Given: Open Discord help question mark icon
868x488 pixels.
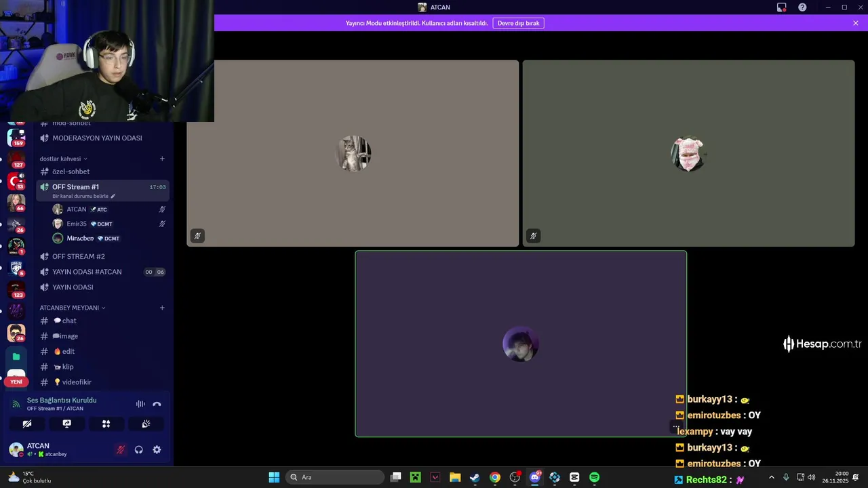Looking at the screenshot, I should click(x=802, y=7).
